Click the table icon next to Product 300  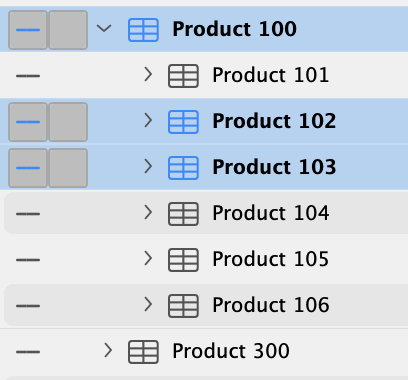click(x=143, y=352)
